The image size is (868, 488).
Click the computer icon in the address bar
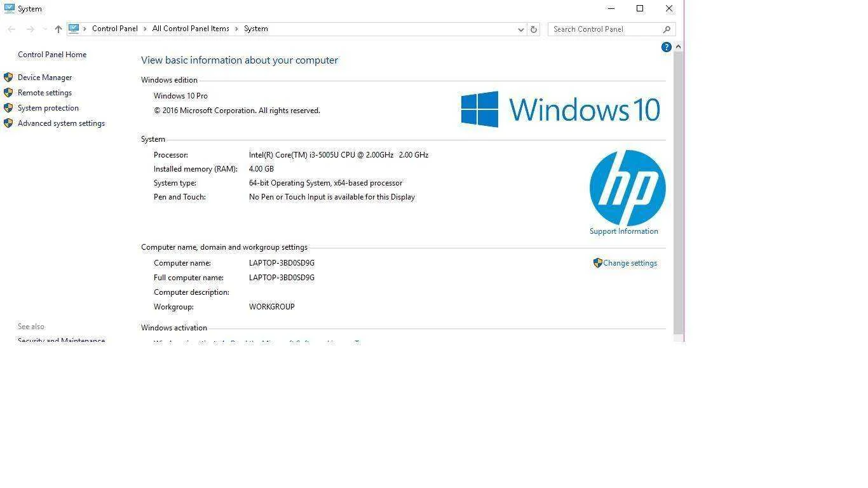pos(74,29)
